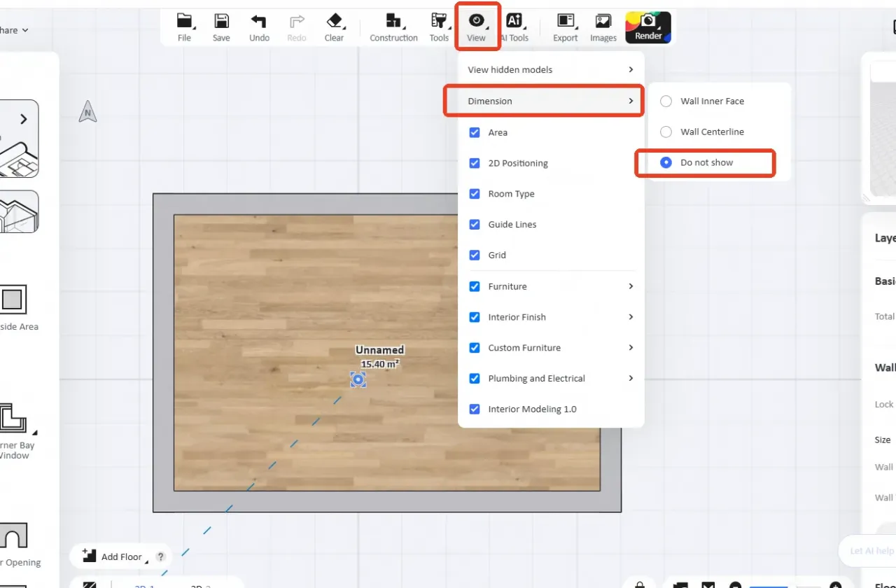The height and width of the screenshot is (588, 896).
Task: Click the Interior Modeling 1.0 menu entry
Action: point(532,409)
